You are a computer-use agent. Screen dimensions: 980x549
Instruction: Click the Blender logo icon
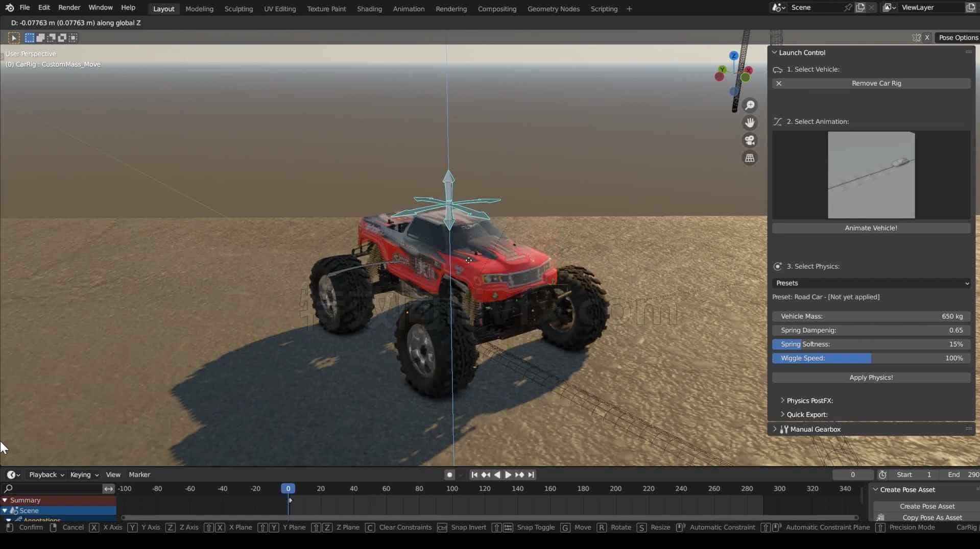[10, 8]
